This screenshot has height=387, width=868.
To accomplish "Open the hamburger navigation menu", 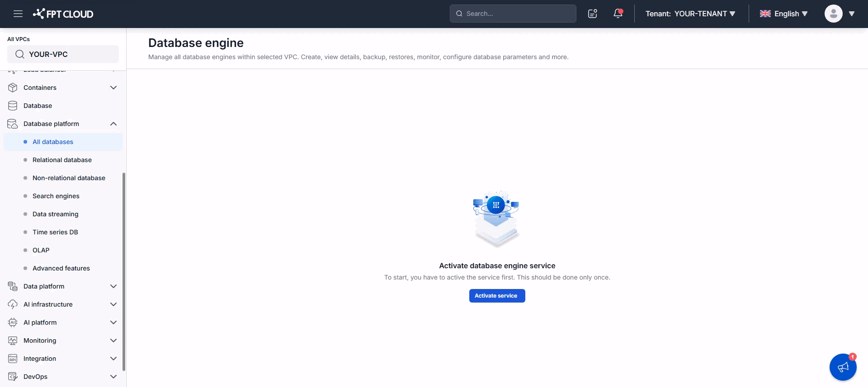I will (18, 14).
